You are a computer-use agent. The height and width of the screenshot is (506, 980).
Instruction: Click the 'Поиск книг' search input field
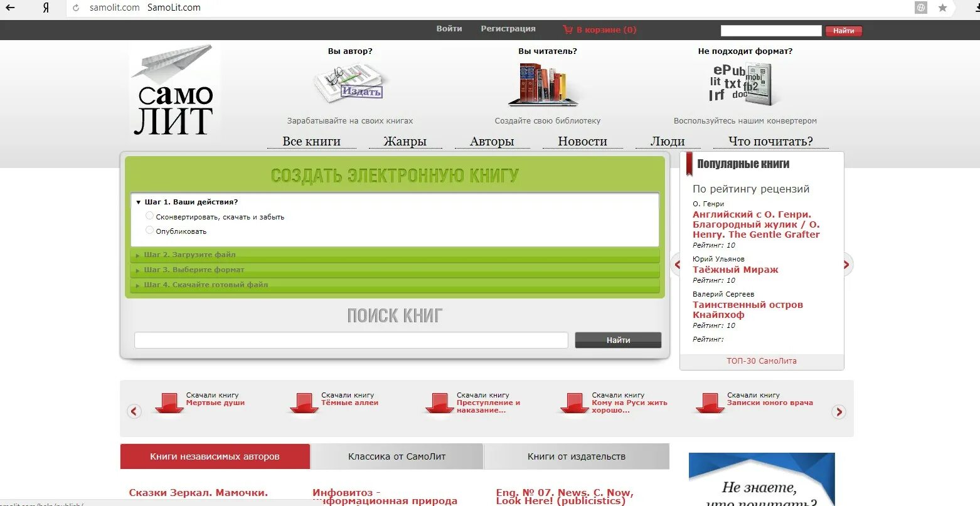351,340
